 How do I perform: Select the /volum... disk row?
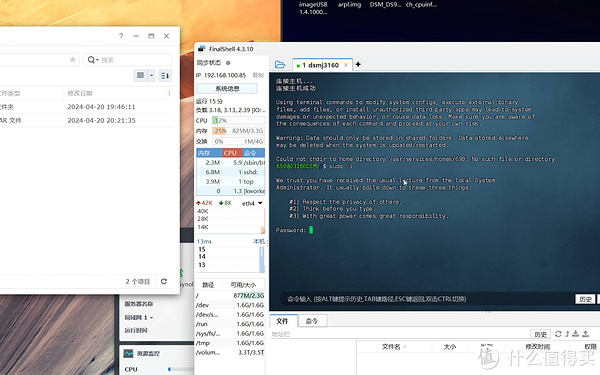pos(230,352)
